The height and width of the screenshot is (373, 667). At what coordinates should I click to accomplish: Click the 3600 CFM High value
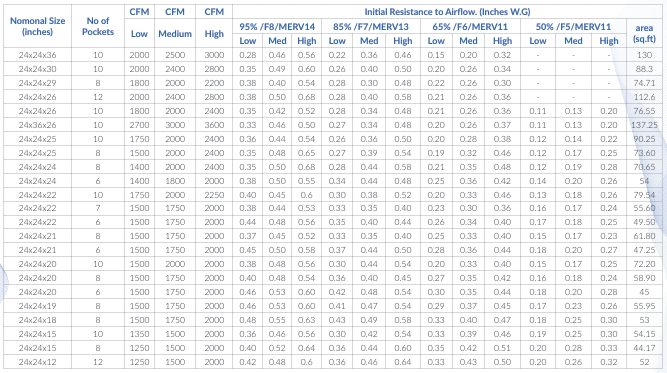[214, 125]
